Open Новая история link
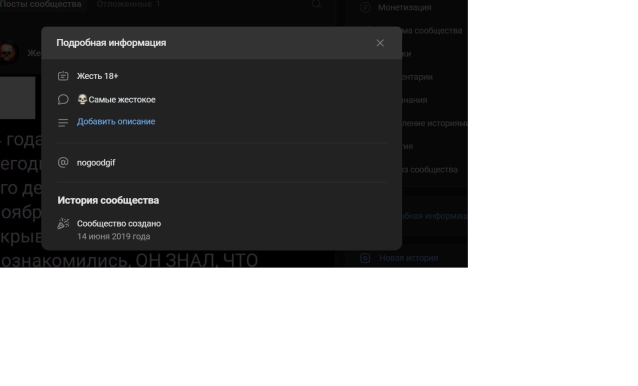Screen dimensions: 638x386 coord(409,258)
